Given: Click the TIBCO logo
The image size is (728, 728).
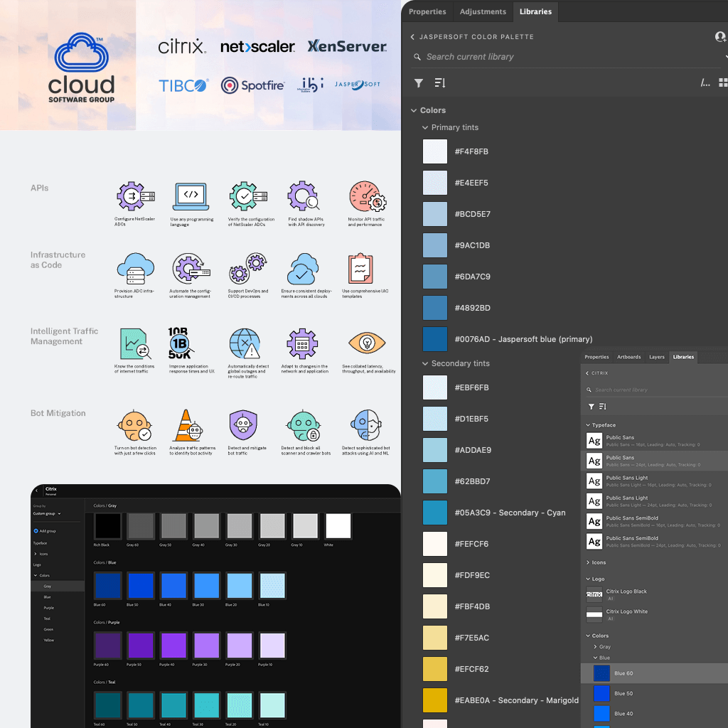Looking at the screenshot, I should click(x=183, y=85).
